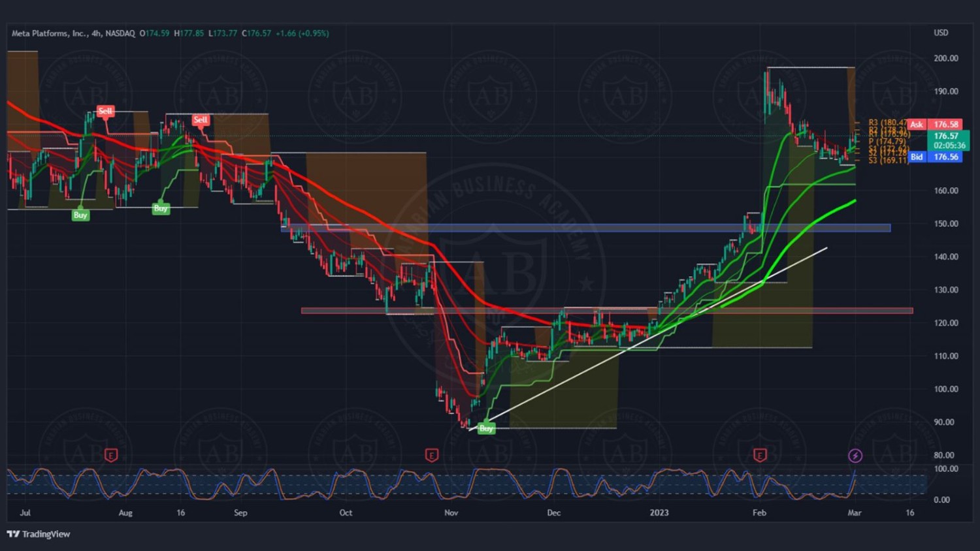Select the first Sell signal in late July
This screenshot has height=551, width=980.
point(105,111)
